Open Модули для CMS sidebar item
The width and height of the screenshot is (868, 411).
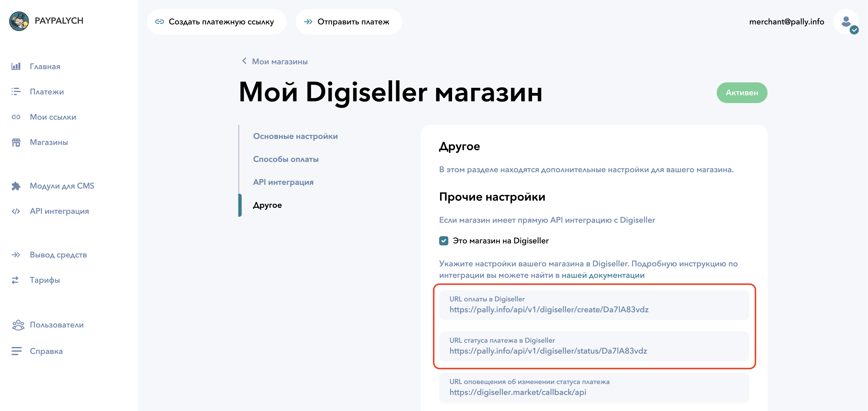tap(62, 186)
